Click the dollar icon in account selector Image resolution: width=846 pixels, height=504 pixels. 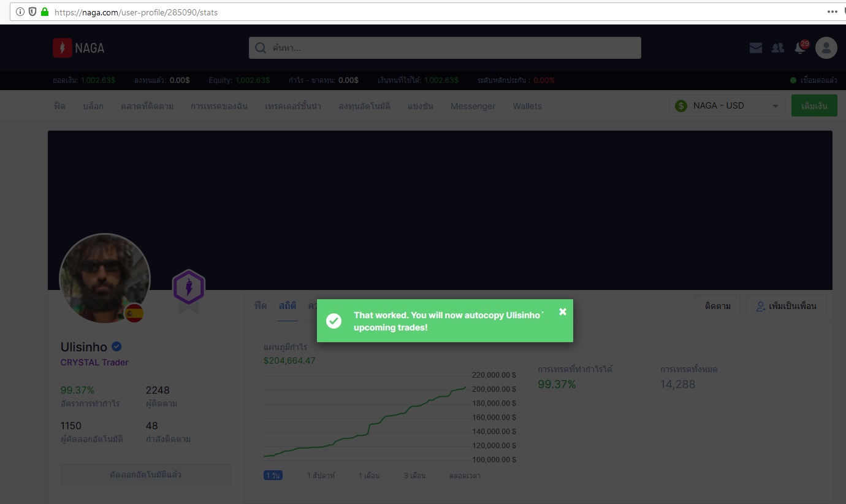[x=681, y=106]
